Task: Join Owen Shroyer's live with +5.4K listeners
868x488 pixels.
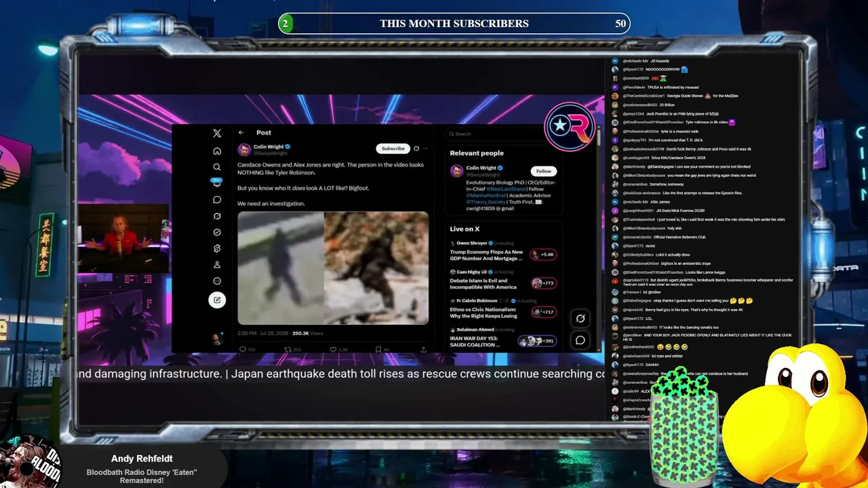Action: tap(543, 254)
